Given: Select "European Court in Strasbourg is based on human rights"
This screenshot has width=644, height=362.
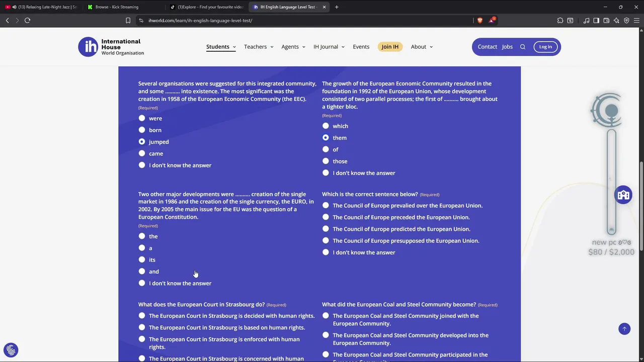Looking at the screenshot, I should tap(142, 327).
